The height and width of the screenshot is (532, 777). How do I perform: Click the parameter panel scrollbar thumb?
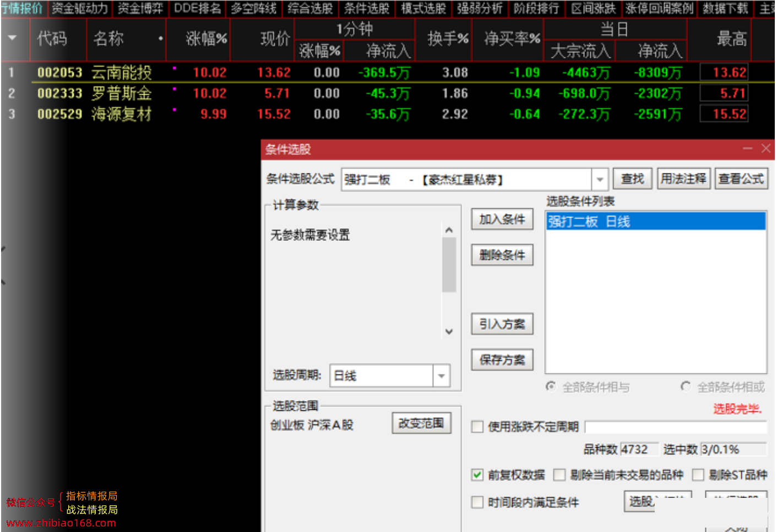pyautogui.click(x=449, y=265)
